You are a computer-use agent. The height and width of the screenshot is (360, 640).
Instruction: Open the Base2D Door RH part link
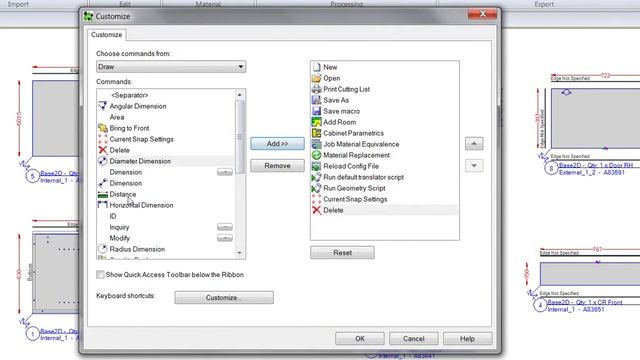click(x=596, y=165)
